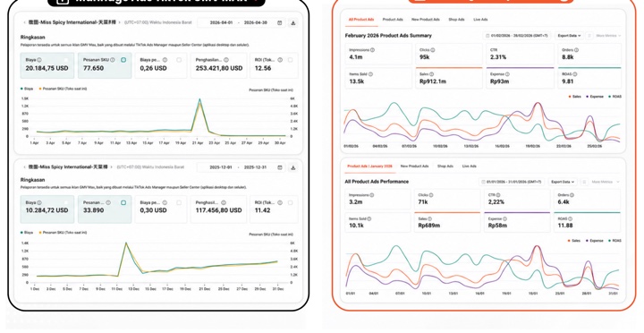Show info for ROI 11.42 card
The image size is (644, 333).
point(280,202)
